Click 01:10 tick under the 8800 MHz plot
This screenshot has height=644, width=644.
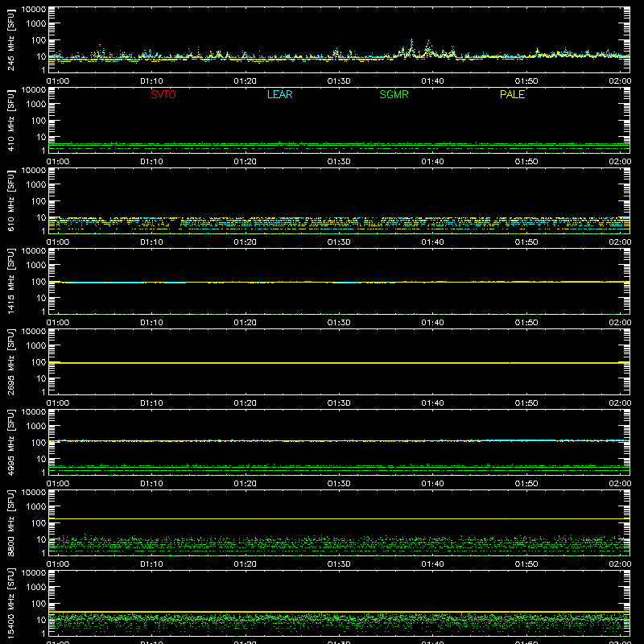(x=151, y=564)
